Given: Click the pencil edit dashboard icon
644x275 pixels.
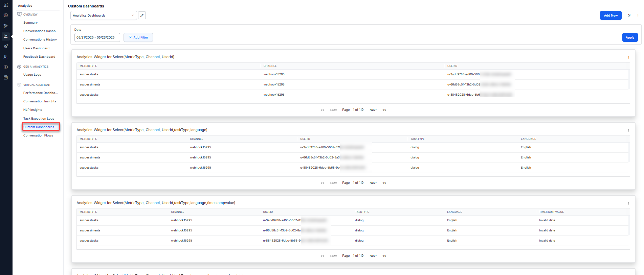Looking at the screenshot, I should tap(142, 15).
